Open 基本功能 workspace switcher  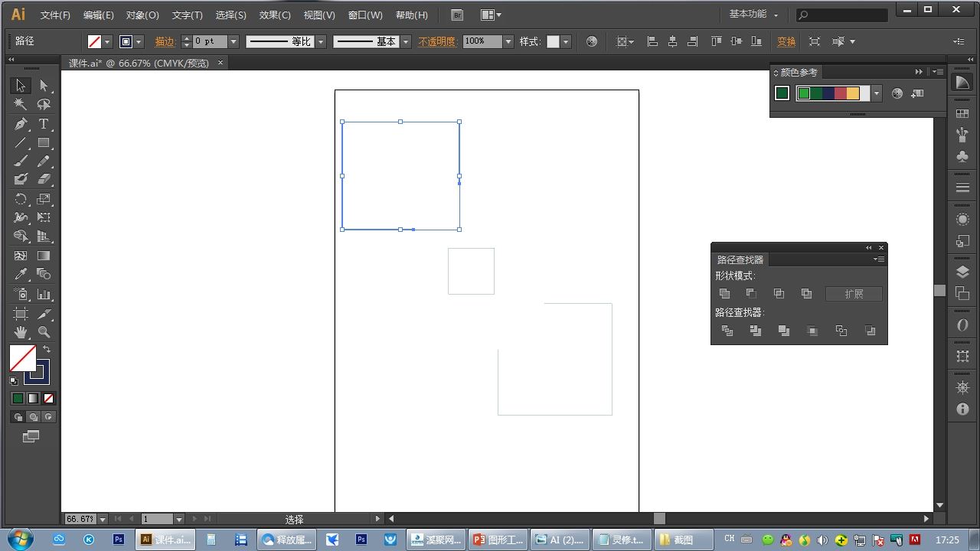753,15
